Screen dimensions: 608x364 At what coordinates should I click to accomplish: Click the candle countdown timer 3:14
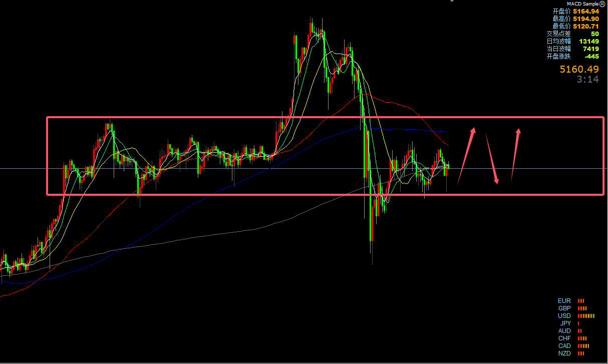tap(587, 79)
